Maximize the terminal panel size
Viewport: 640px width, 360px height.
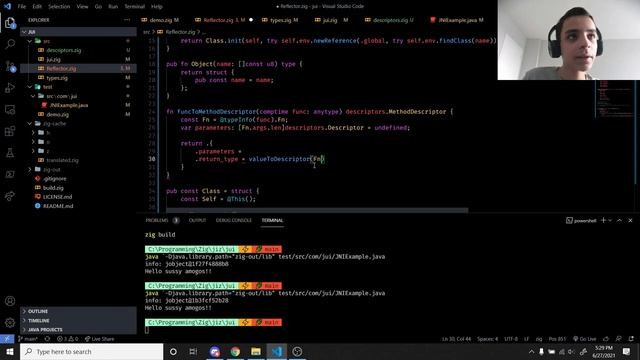619,220
